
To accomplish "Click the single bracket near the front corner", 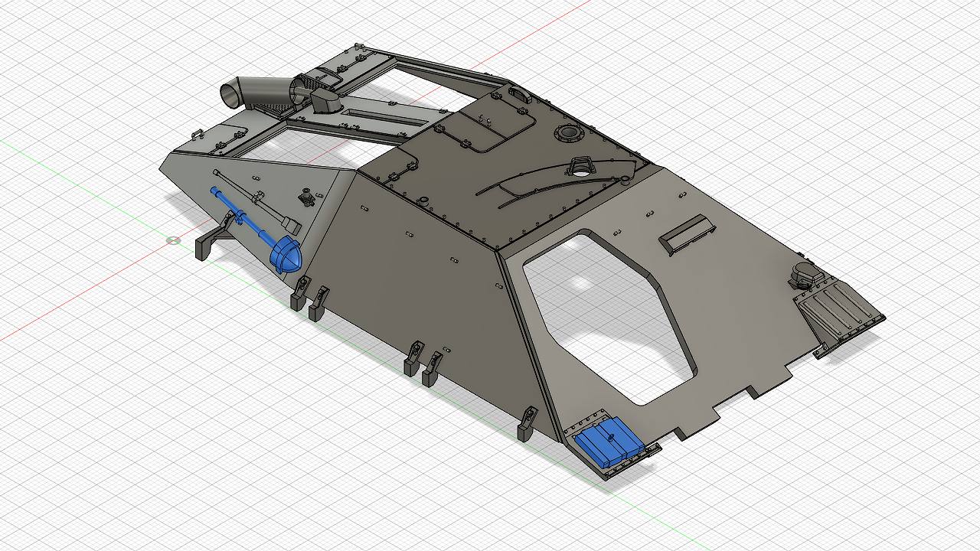I will tap(528, 425).
